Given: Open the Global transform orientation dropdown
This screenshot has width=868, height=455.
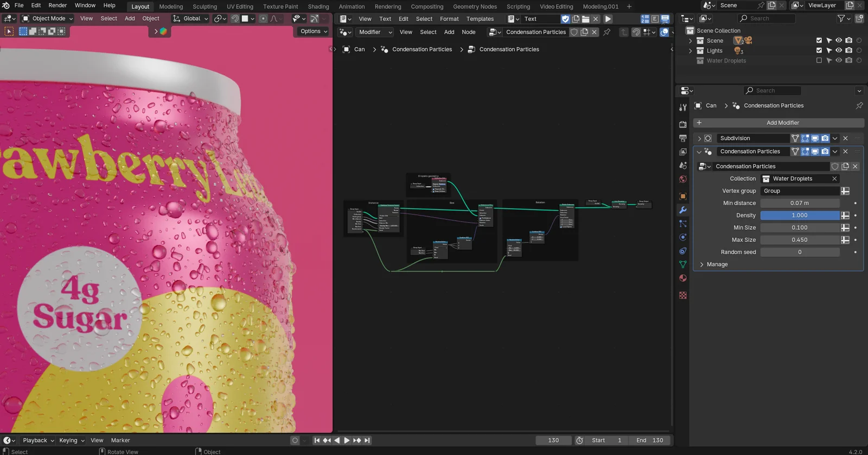Looking at the screenshot, I should pyautogui.click(x=191, y=18).
